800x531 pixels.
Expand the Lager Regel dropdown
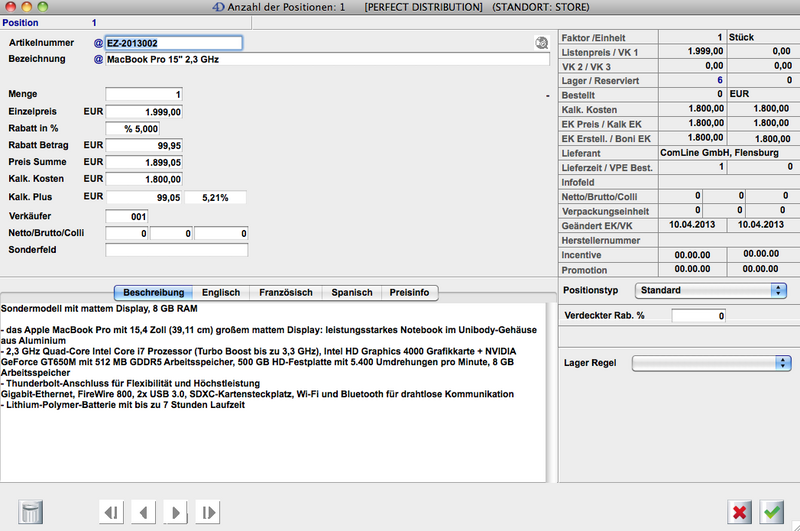(x=709, y=363)
